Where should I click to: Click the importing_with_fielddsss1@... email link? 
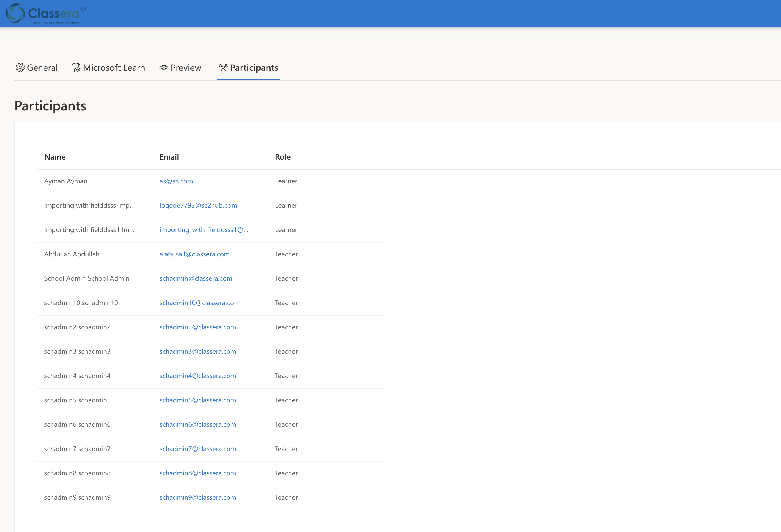(x=204, y=230)
